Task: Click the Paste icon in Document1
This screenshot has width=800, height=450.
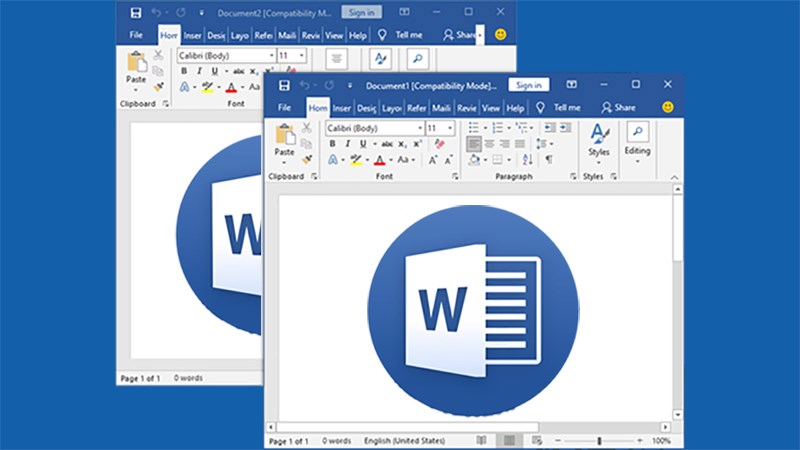Action: coord(285,134)
